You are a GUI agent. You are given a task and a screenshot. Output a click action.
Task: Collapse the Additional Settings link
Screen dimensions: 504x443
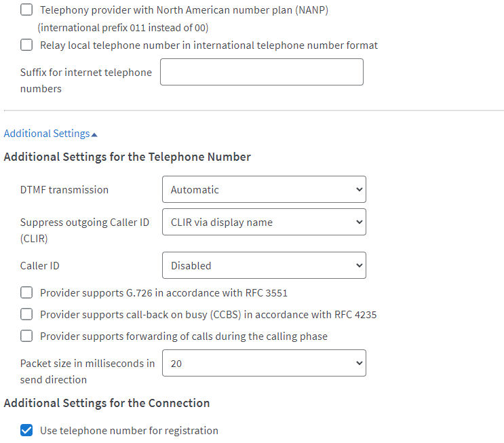[x=47, y=134]
